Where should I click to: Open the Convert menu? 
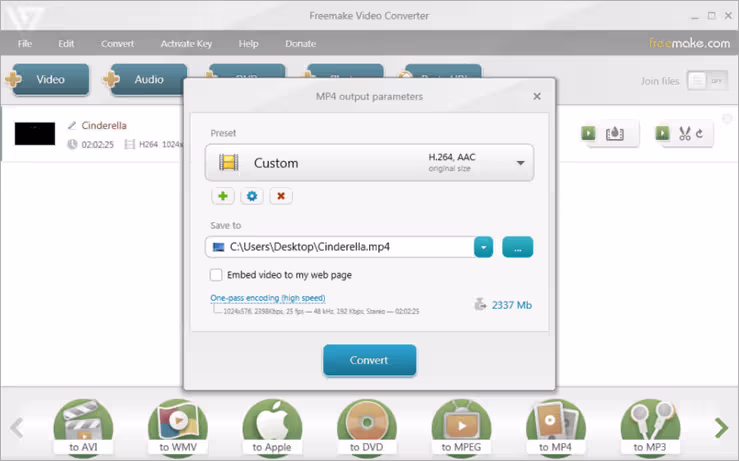click(117, 44)
